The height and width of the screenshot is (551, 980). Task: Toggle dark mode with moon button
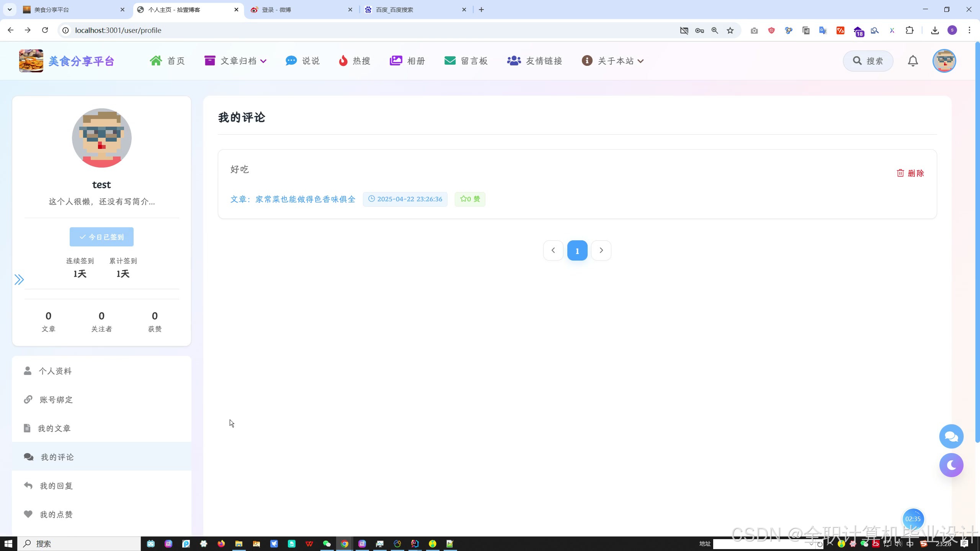pyautogui.click(x=951, y=465)
